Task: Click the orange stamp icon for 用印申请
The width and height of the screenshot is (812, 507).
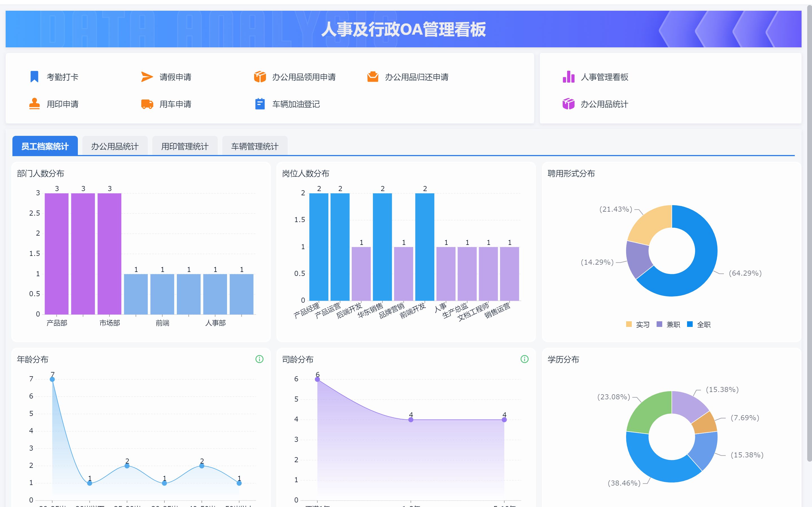Action: coord(34,104)
